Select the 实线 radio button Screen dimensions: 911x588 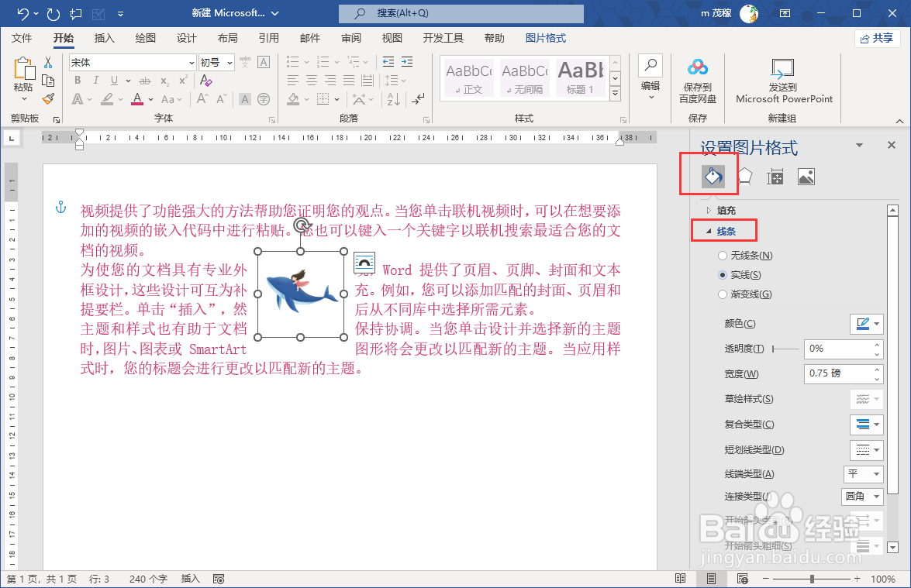[722, 274]
